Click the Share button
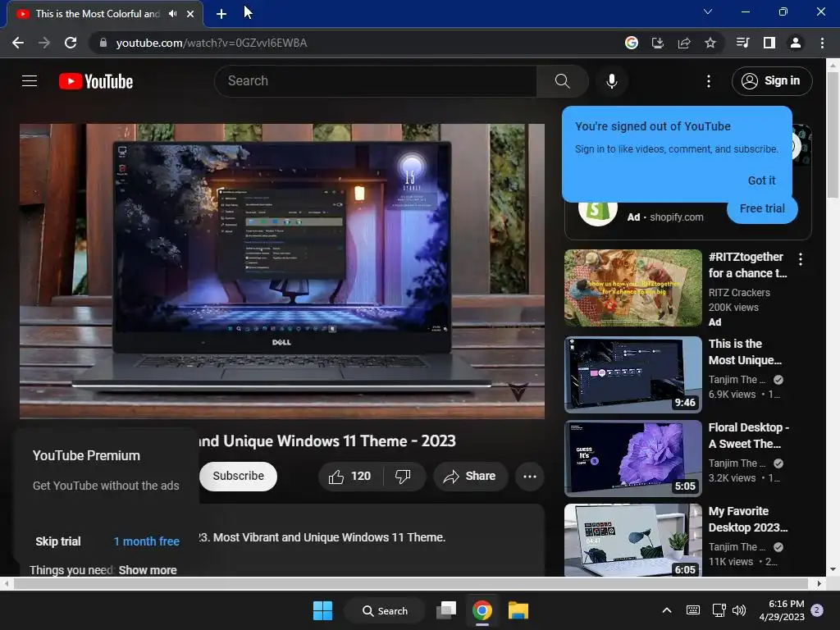840x630 pixels. click(x=470, y=477)
